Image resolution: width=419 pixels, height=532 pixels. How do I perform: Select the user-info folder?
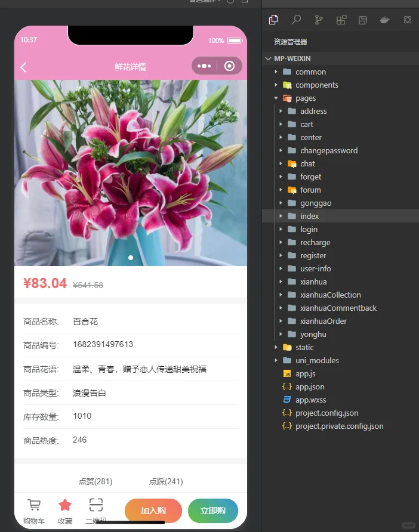pyautogui.click(x=315, y=269)
